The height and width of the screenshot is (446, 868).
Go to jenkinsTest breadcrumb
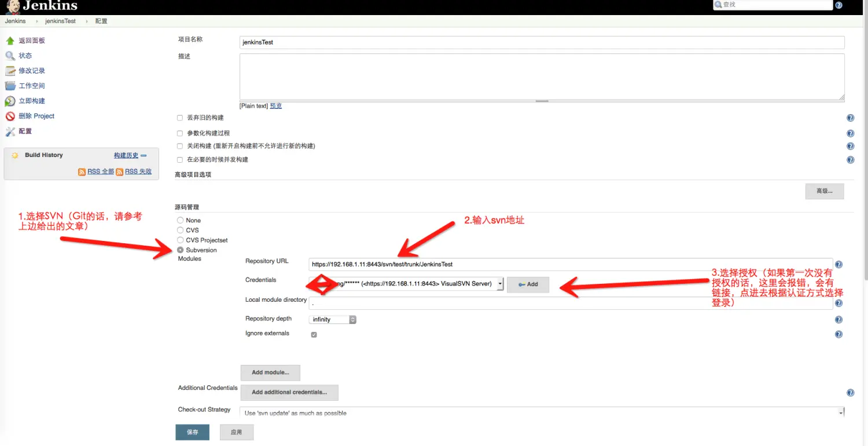click(x=60, y=21)
